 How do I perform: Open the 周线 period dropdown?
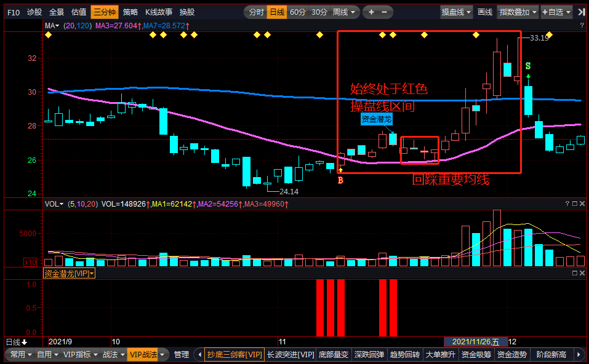click(343, 12)
